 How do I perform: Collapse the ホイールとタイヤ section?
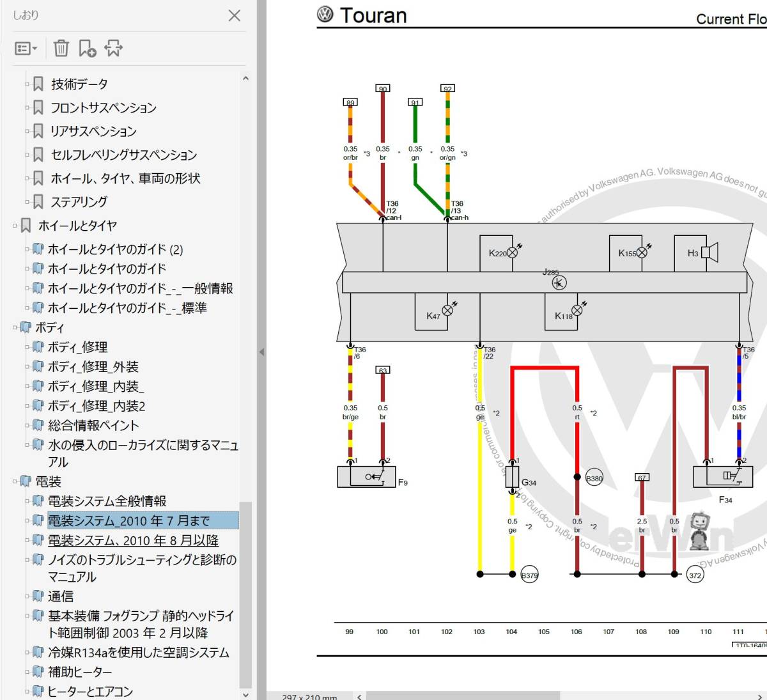click(x=15, y=226)
